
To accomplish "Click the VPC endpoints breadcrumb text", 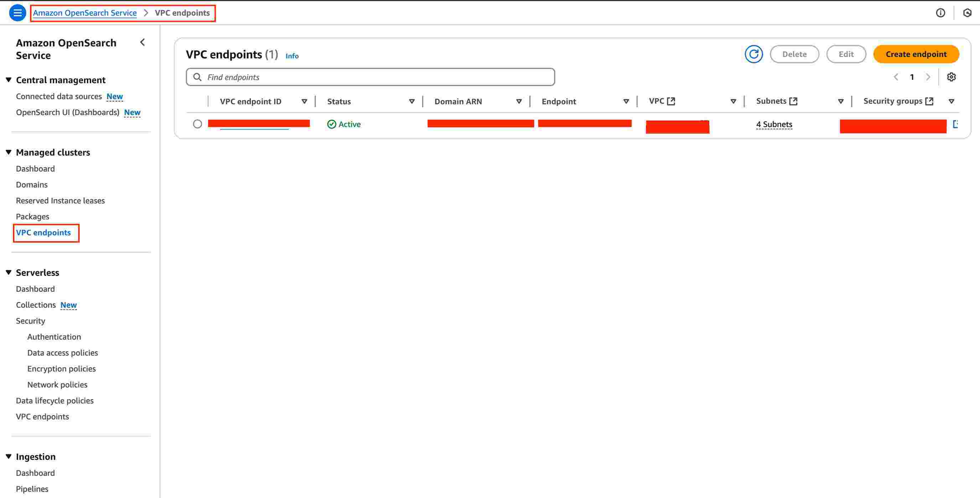I will tap(182, 13).
